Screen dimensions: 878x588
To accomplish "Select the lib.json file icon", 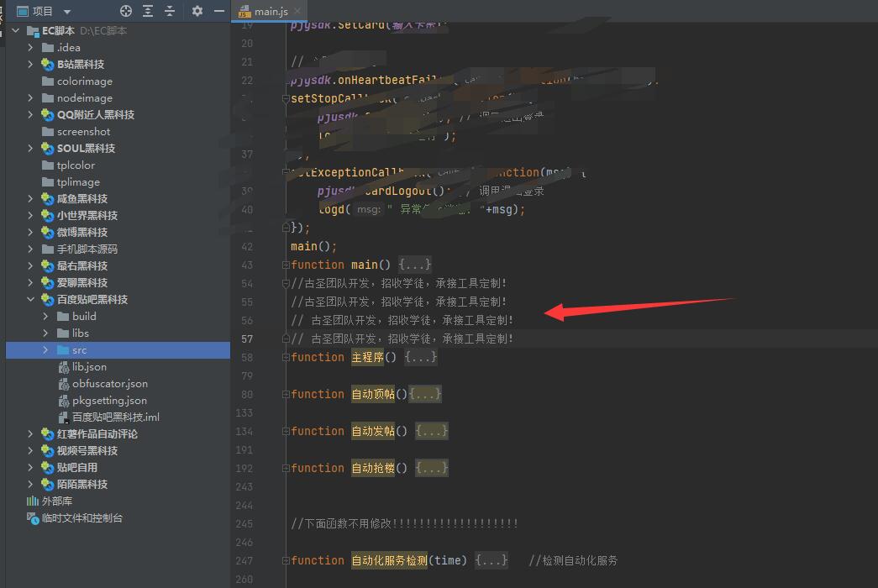I will 64,367.
